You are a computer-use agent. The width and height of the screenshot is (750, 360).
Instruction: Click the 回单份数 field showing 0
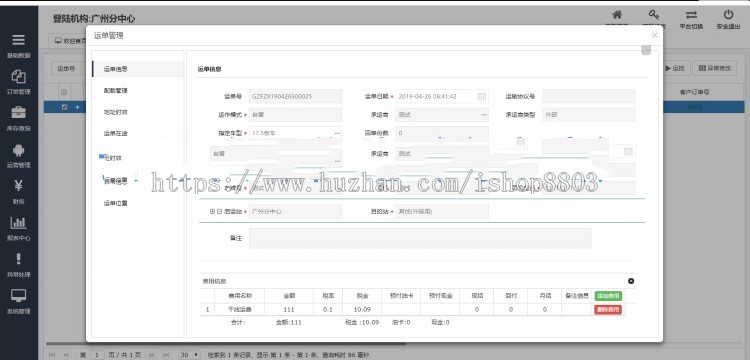(x=442, y=133)
